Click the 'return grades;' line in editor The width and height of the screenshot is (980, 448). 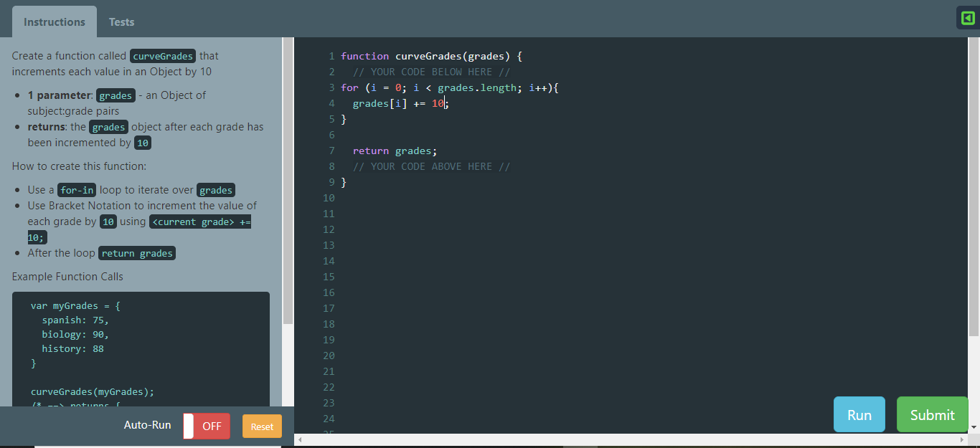(395, 151)
